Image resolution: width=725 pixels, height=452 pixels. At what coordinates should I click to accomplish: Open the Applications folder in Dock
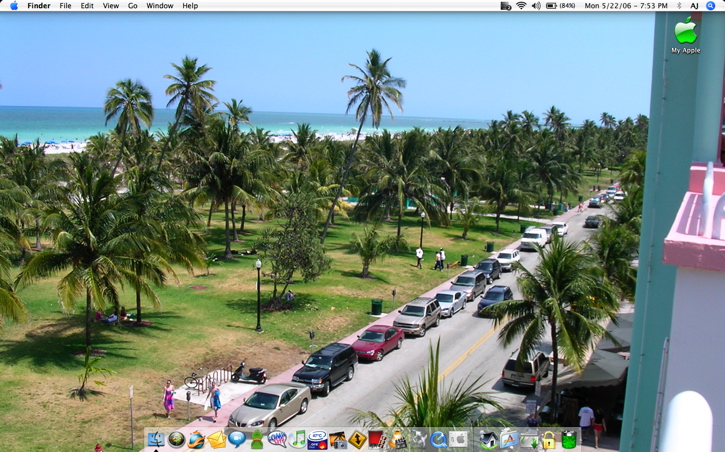coord(509,439)
